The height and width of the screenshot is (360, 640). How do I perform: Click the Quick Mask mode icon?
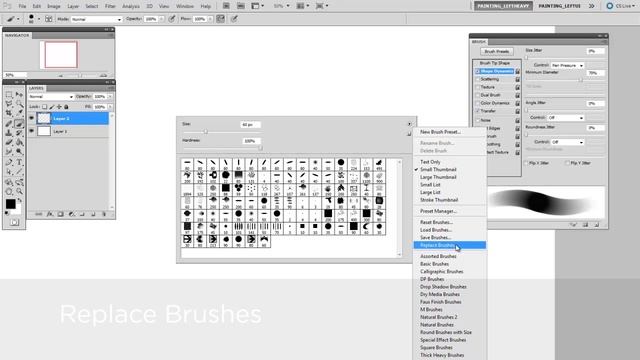pyautogui.click(x=14, y=222)
